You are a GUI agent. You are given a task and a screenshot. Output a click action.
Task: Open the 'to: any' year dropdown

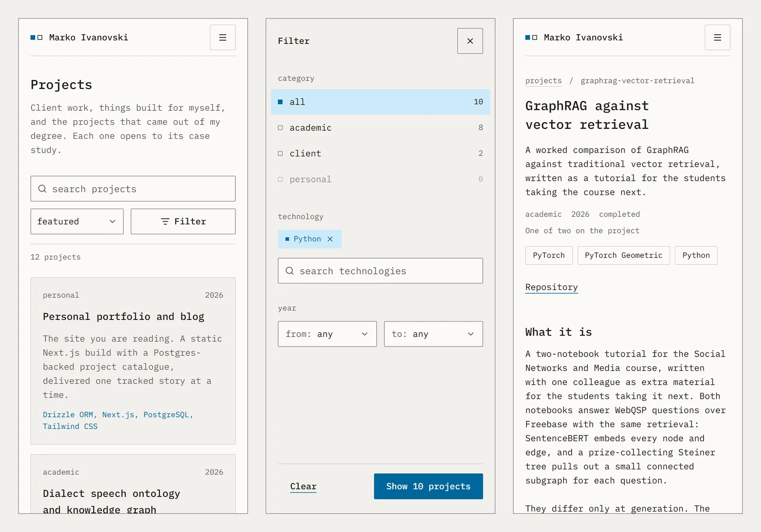click(433, 334)
